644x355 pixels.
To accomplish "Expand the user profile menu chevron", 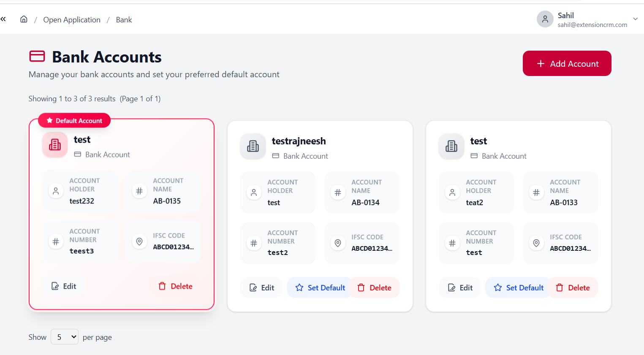I will pyautogui.click(x=635, y=19).
